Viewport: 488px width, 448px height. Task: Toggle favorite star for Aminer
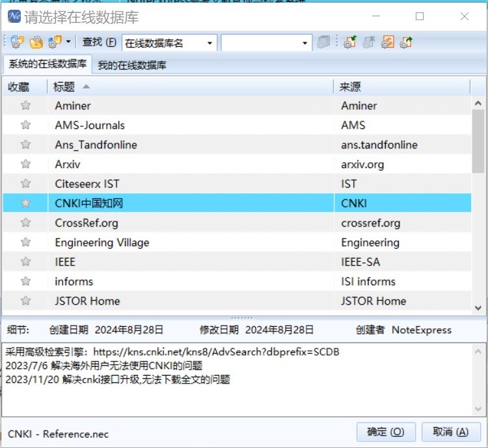point(25,105)
